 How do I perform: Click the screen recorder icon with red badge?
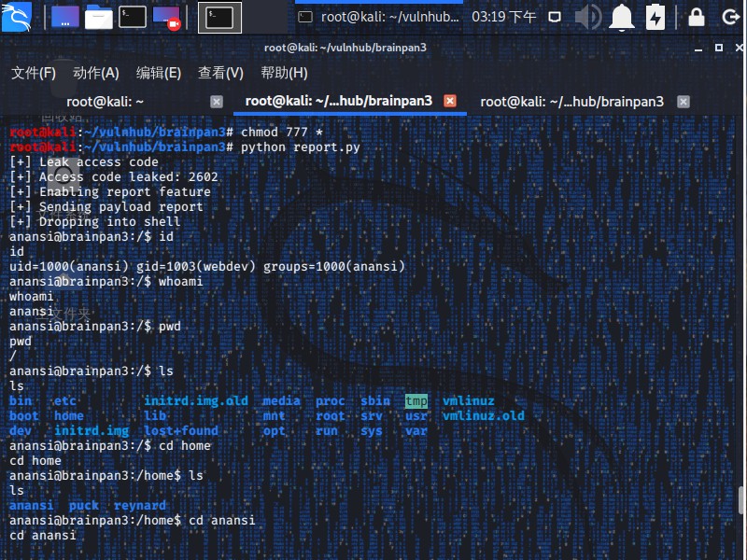[x=167, y=18]
